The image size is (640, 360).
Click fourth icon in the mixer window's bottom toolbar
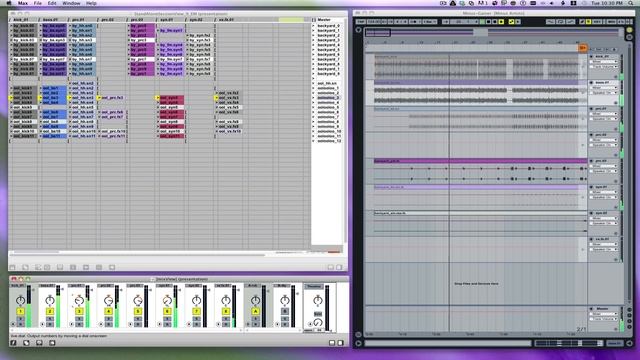(52, 343)
